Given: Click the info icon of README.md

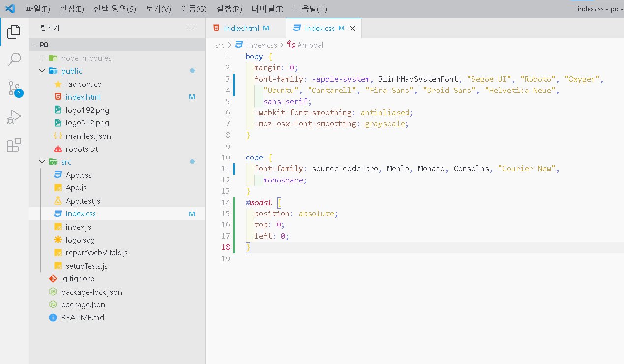Looking at the screenshot, I should tap(53, 318).
